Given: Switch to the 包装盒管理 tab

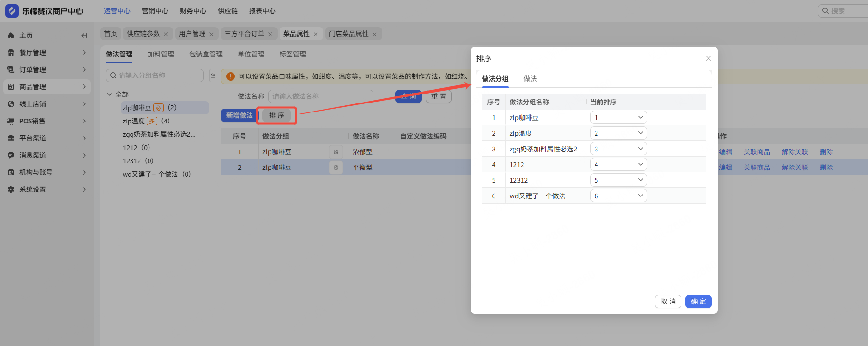Looking at the screenshot, I should (206, 54).
